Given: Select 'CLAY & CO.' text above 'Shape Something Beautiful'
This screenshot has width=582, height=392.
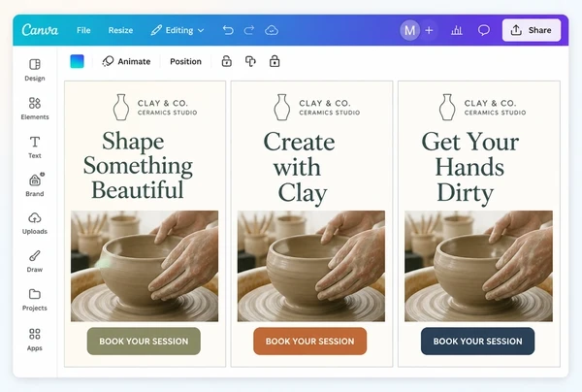Looking at the screenshot, I should pyautogui.click(x=163, y=103).
